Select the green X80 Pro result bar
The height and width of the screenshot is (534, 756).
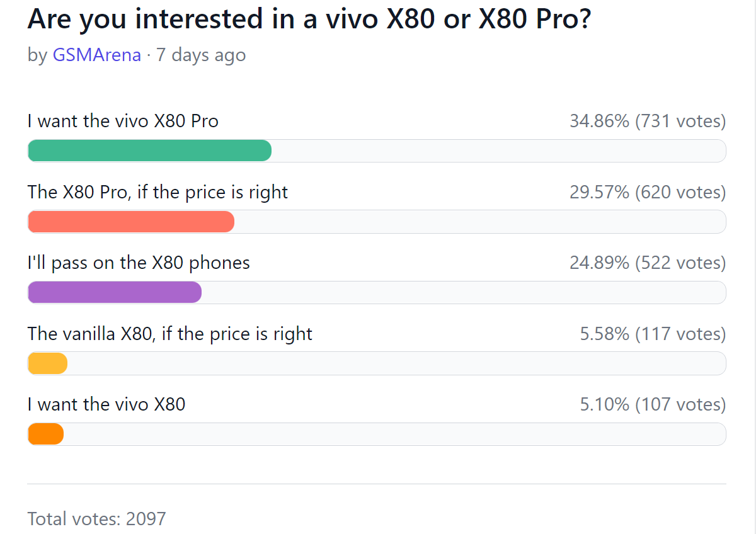pyautogui.click(x=150, y=151)
